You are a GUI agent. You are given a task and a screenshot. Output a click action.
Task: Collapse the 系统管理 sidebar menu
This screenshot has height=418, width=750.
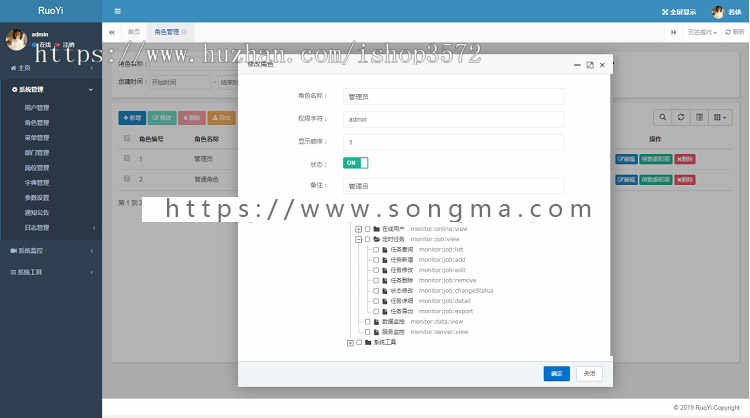click(x=91, y=89)
